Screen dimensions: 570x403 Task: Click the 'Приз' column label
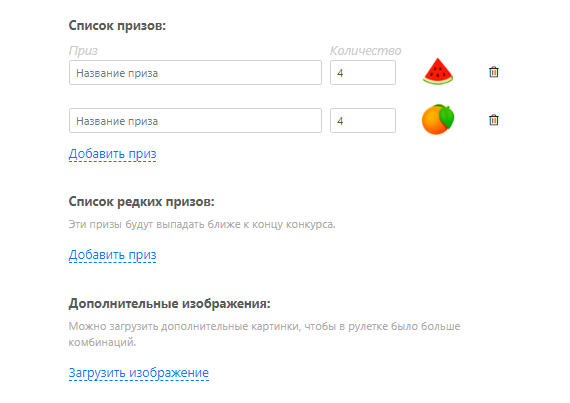[x=83, y=51]
